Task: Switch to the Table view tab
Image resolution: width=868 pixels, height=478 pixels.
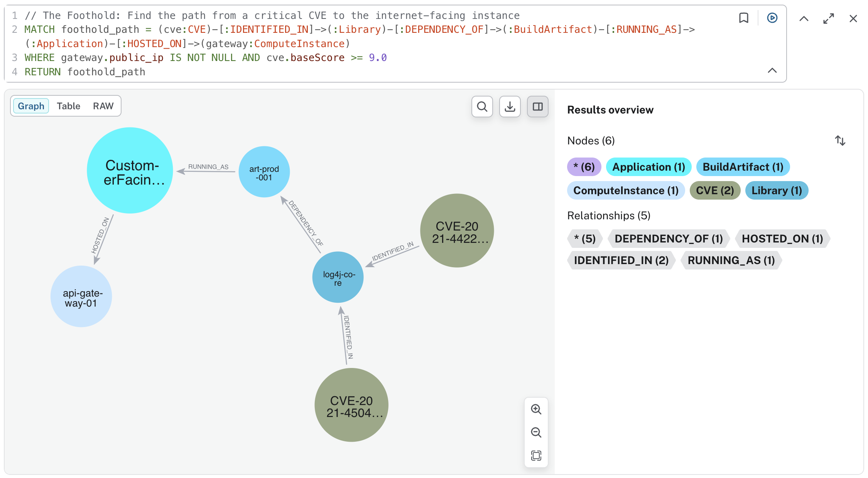Action: pos(68,106)
